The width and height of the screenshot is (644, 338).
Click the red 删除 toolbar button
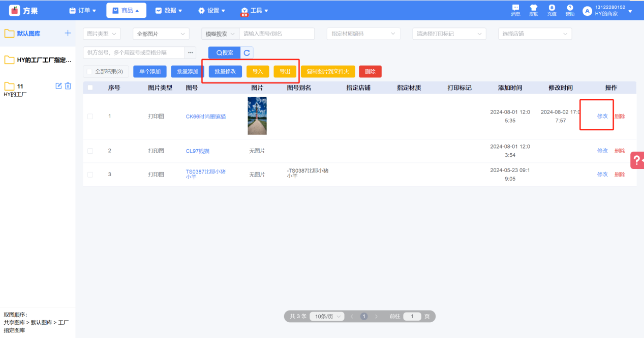click(370, 72)
